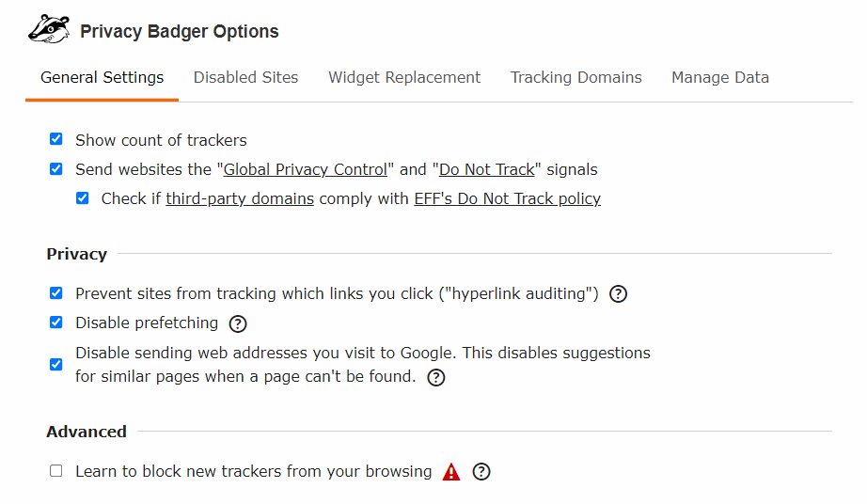Uncheck the Disable prefetching checkbox
Screen dimensions: 867x504
pyautogui.click(x=56, y=323)
